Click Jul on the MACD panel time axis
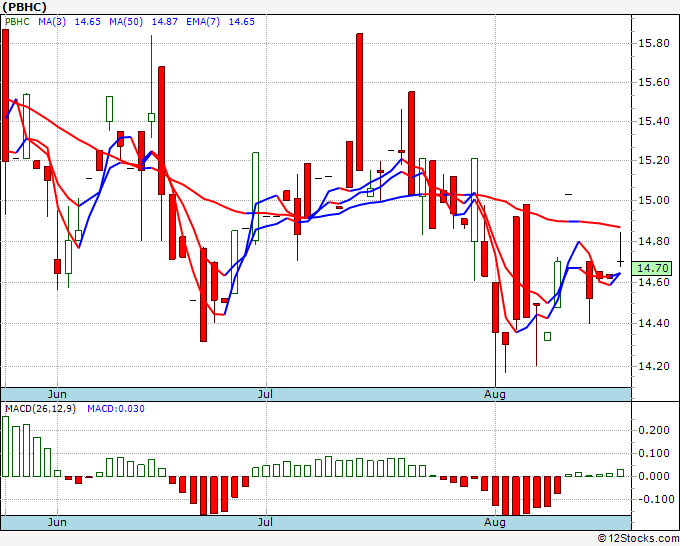Image resolution: width=680 pixels, height=546 pixels. [x=265, y=522]
